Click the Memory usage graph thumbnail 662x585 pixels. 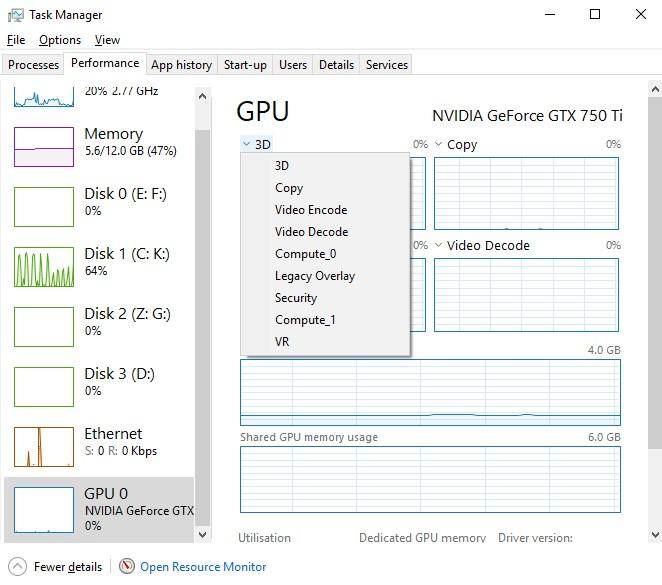coord(44,146)
